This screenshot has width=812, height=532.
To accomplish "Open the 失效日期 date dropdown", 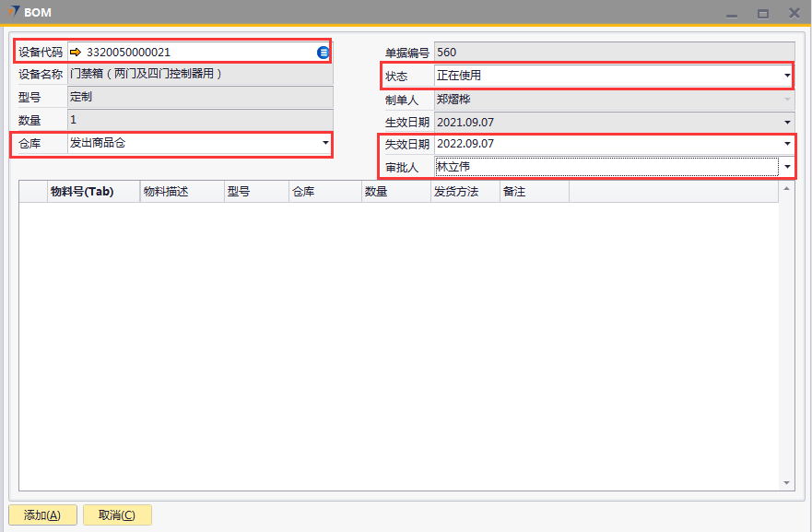I will 787,145.
